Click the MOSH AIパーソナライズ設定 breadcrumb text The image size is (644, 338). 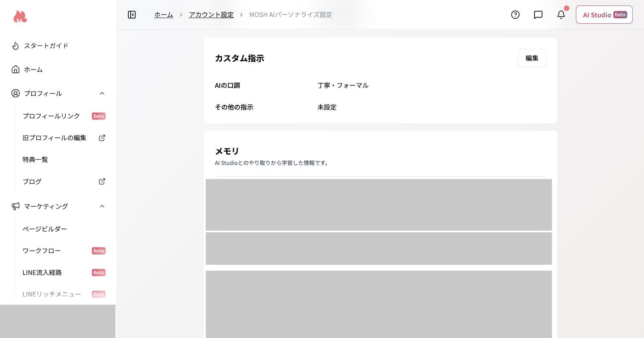290,14
